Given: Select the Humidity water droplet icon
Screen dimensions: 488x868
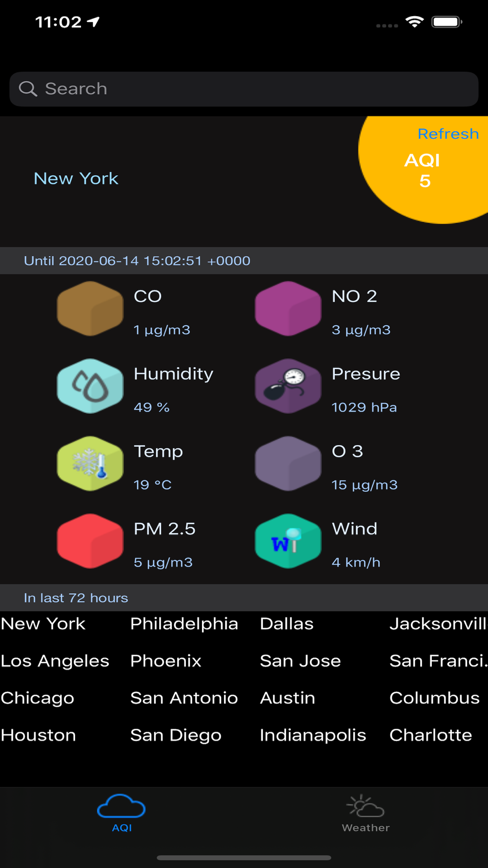Looking at the screenshot, I should [x=90, y=386].
